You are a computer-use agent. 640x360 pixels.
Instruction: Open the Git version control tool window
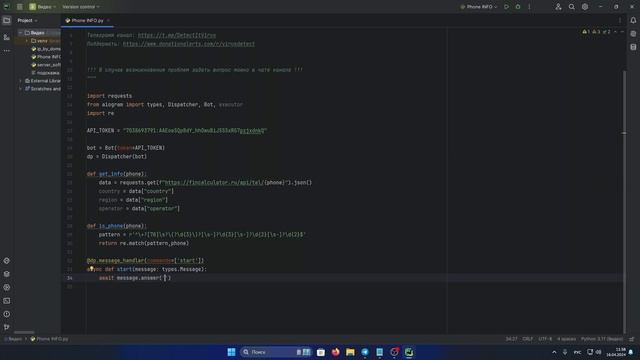[x=7, y=327]
